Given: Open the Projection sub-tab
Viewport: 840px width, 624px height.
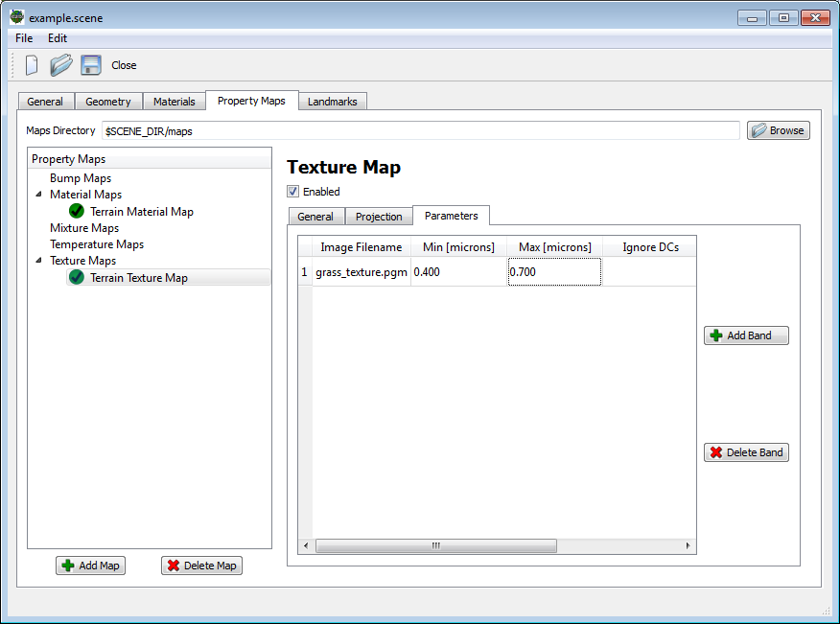Looking at the screenshot, I should pos(379,217).
